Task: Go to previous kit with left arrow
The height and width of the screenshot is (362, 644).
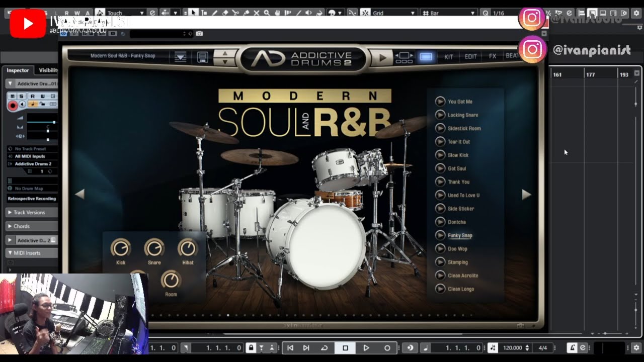Action: [x=79, y=194]
